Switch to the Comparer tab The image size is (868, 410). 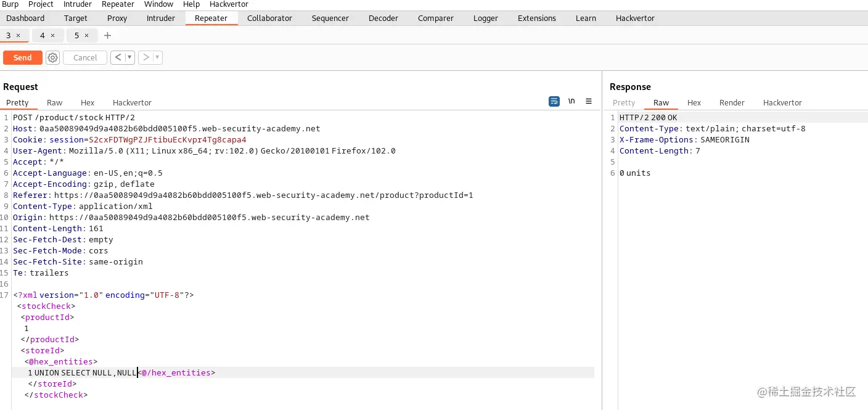point(436,18)
